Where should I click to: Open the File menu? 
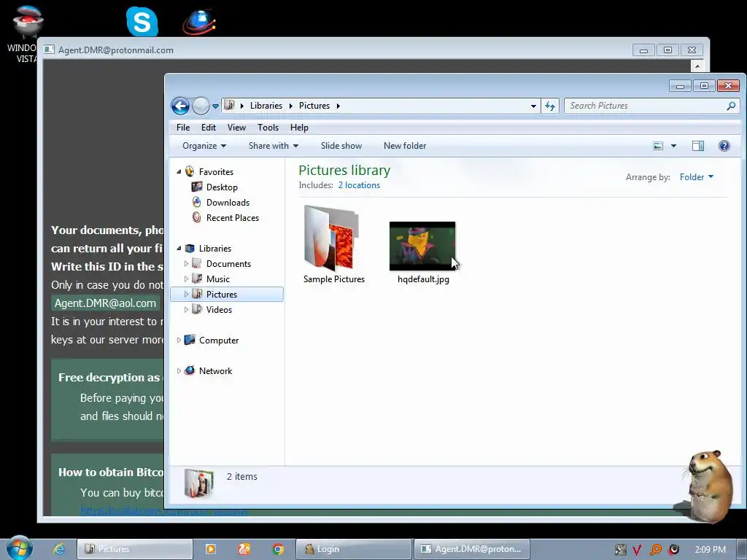(x=183, y=128)
